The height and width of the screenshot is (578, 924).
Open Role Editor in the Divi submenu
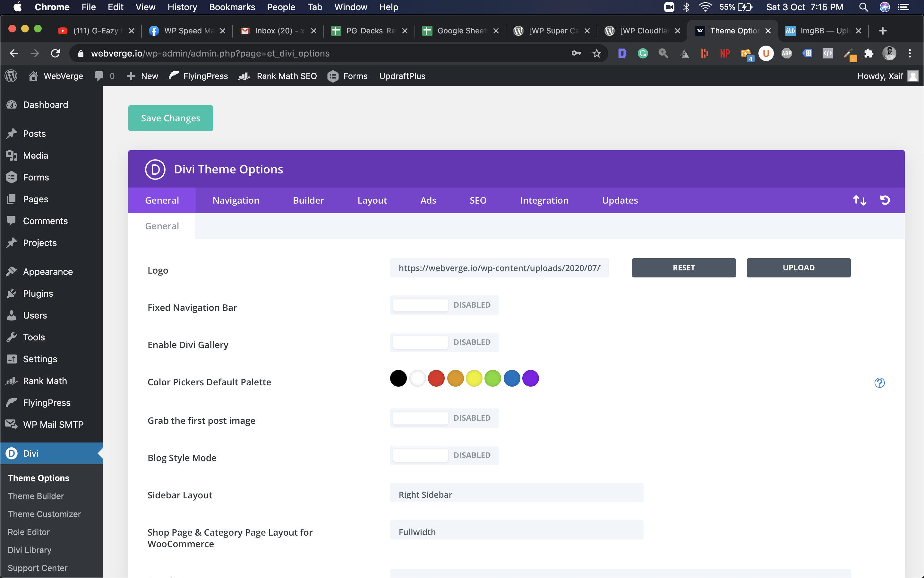[29, 532]
